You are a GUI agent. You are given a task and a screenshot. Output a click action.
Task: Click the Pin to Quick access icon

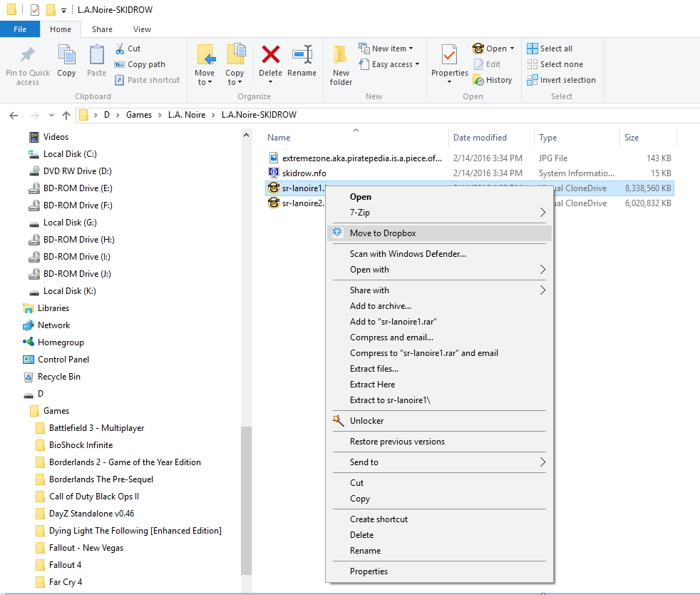pyautogui.click(x=28, y=55)
